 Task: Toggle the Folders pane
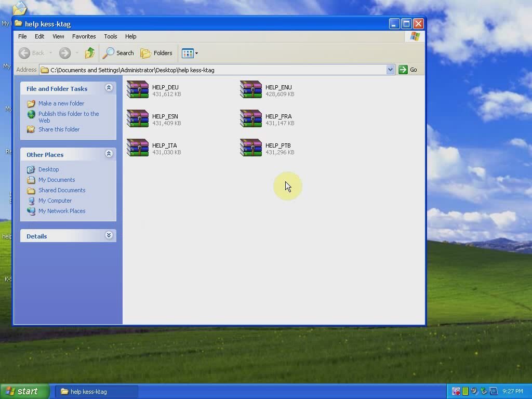(x=156, y=53)
